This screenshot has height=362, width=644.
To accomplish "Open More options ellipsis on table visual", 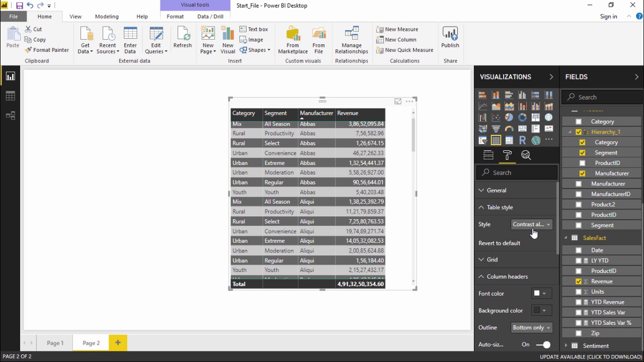I will (410, 102).
